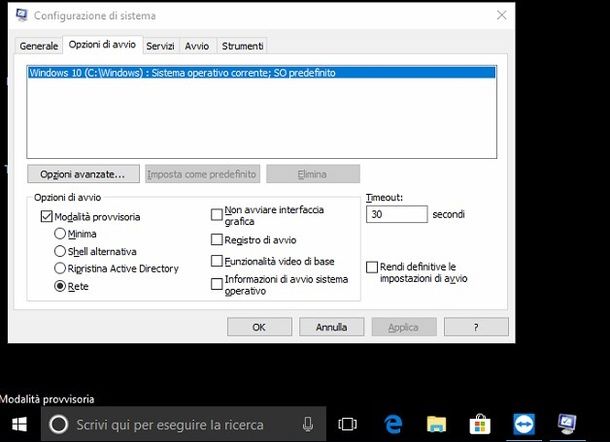Click the microphone icon in search box
This screenshot has height=442, width=610.
(308, 424)
